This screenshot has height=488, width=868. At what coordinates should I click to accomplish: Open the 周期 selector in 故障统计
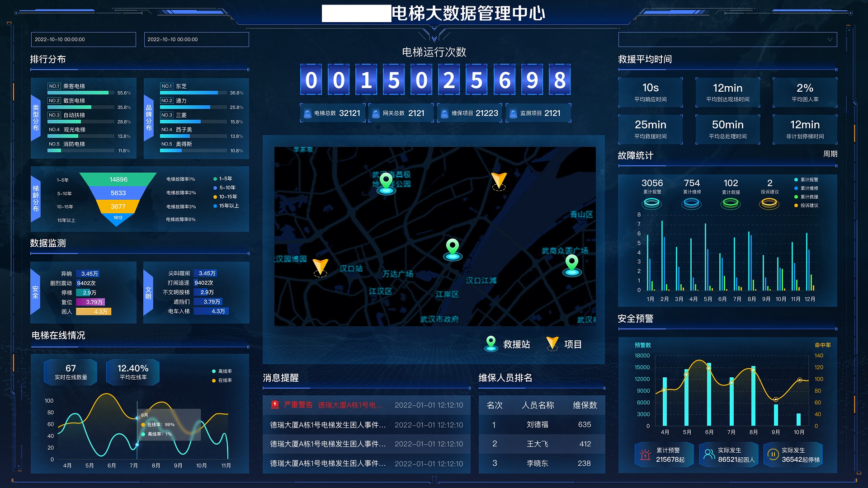pos(830,154)
